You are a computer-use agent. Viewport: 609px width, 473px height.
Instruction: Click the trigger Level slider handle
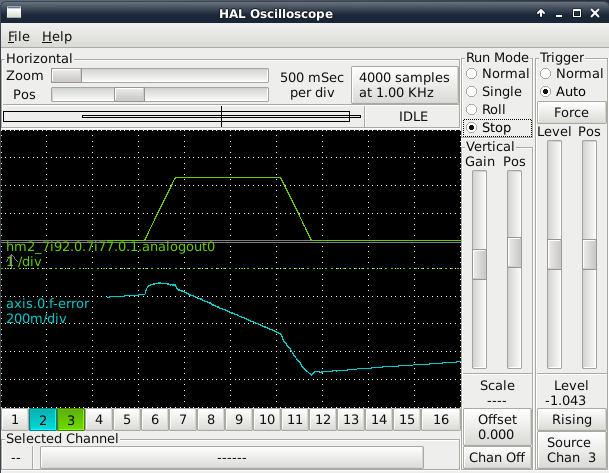coord(554,254)
